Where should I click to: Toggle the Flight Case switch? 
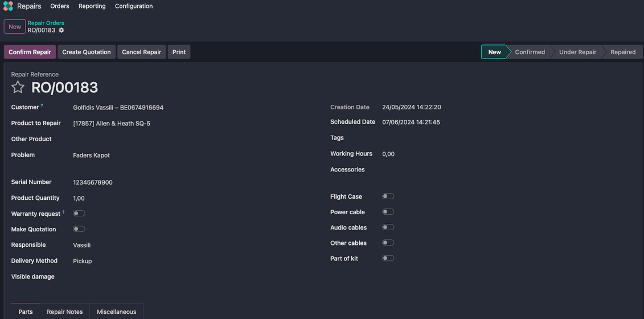(x=388, y=197)
